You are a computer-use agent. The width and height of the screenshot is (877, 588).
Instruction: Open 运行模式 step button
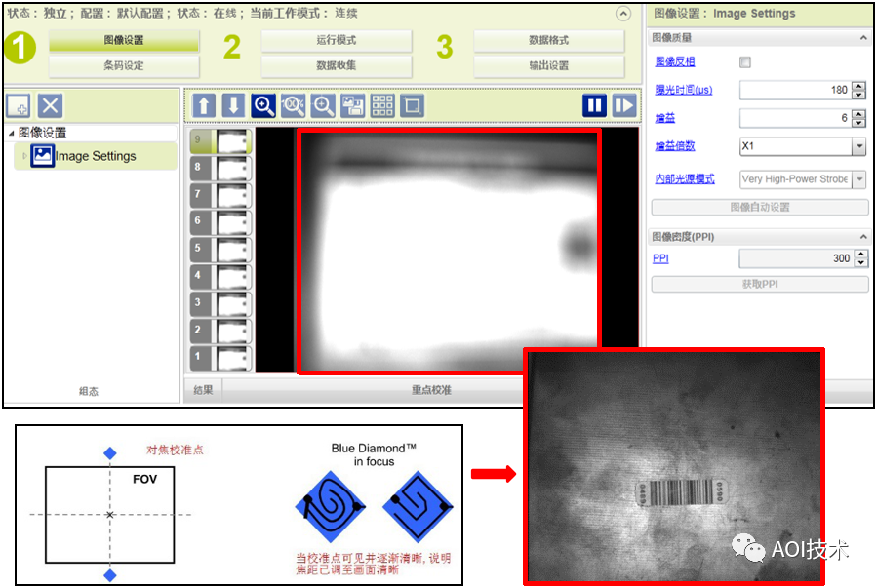pyautogui.click(x=337, y=40)
